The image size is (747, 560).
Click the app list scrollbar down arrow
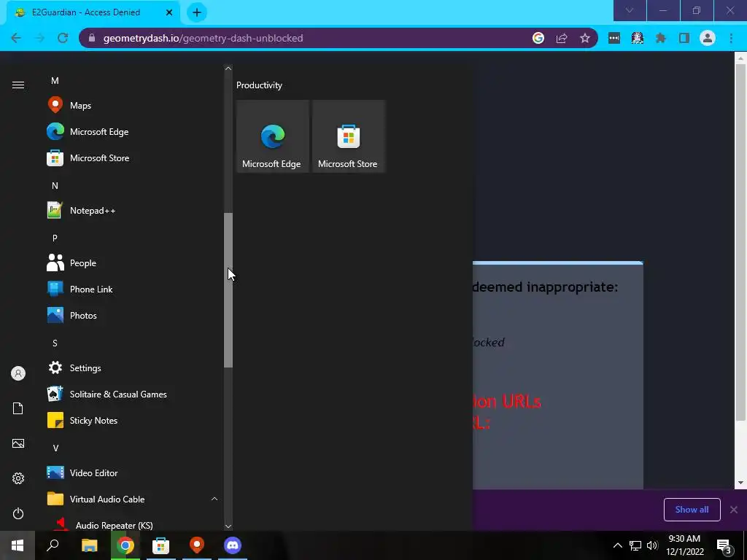pos(228,526)
